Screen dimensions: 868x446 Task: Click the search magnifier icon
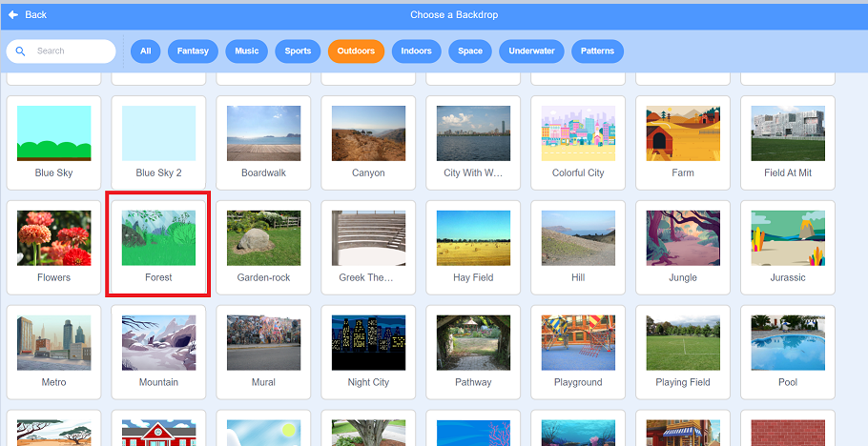pos(20,51)
